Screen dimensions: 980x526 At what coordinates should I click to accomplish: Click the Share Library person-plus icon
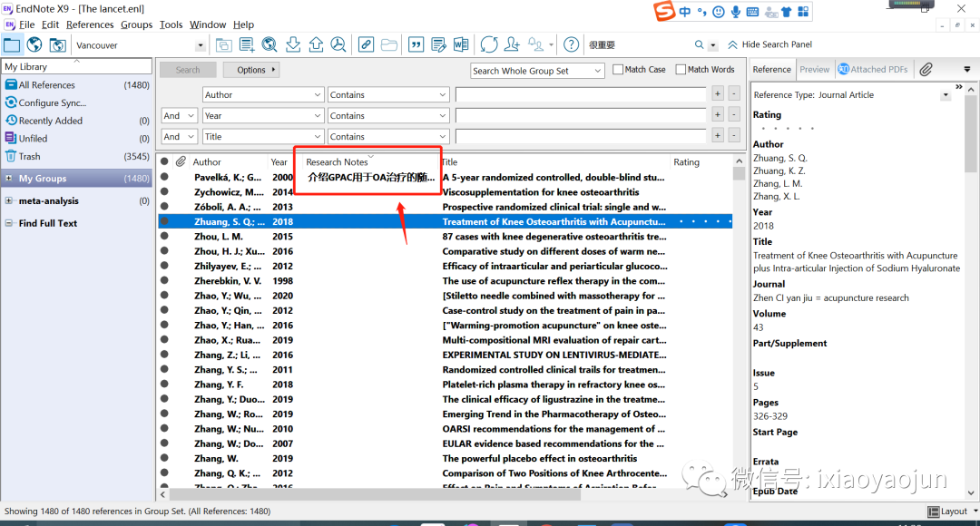pyautogui.click(x=512, y=45)
